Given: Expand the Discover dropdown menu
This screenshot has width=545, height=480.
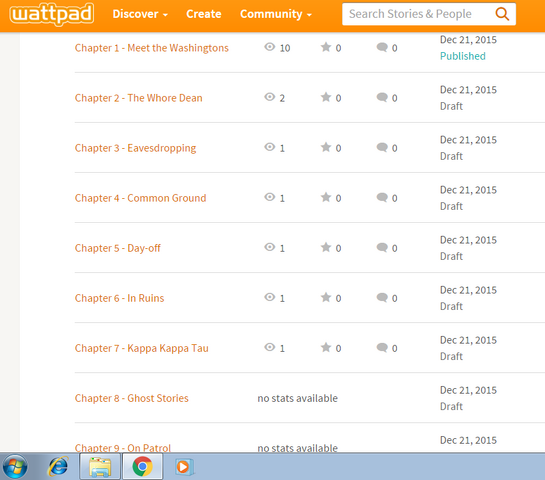Looking at the screenshot, I should tap(140, 14).
